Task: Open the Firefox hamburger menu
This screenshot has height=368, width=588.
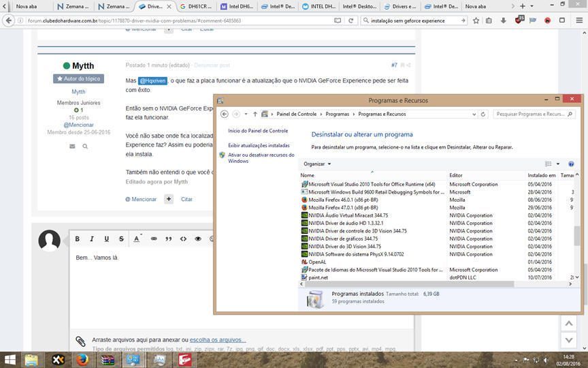Action: [x=579, y=20]
